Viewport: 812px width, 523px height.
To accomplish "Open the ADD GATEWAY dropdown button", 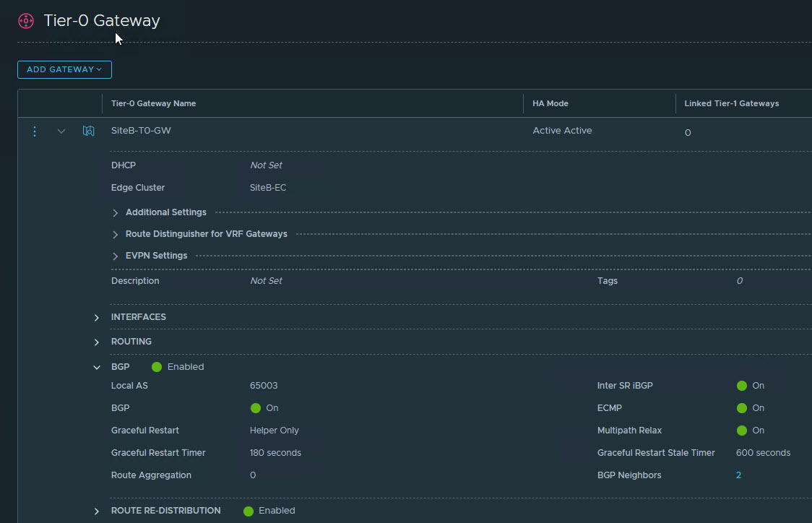I will click(64, 69).
